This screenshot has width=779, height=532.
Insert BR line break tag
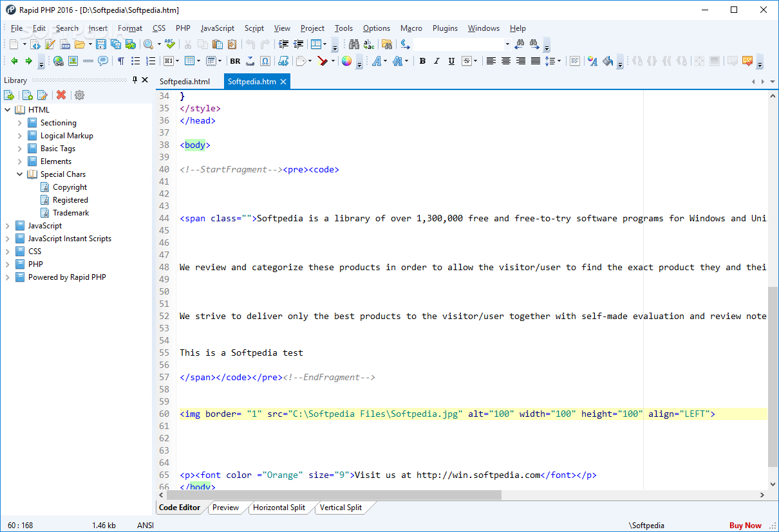[x=235, y=61]
